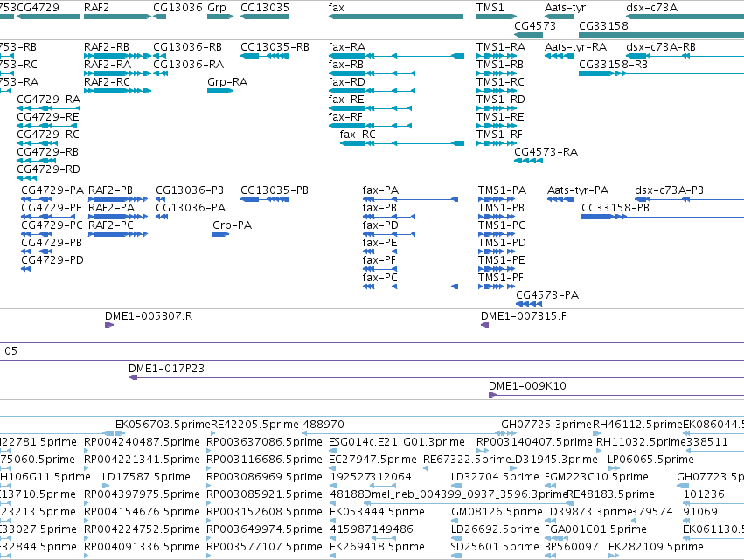Click the CG13035 gene feature
The image size is (744, 560).
click(x=264, y=17)
